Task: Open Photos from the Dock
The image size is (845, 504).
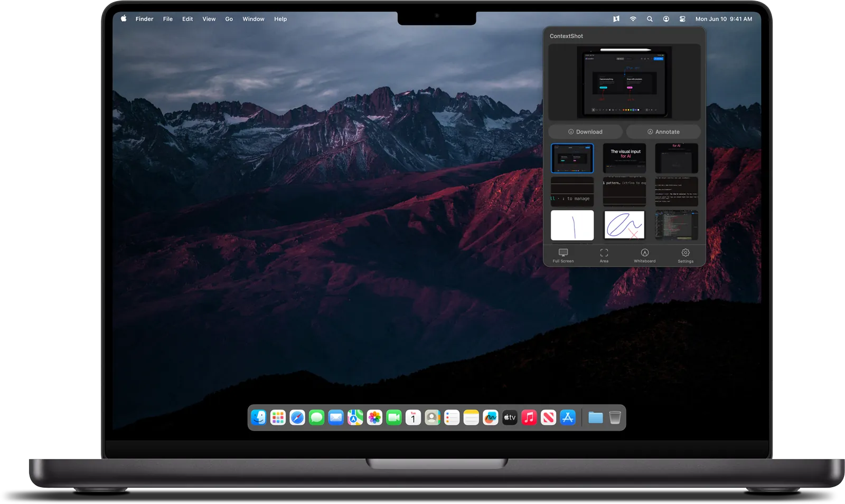Action: click(374, 418)
